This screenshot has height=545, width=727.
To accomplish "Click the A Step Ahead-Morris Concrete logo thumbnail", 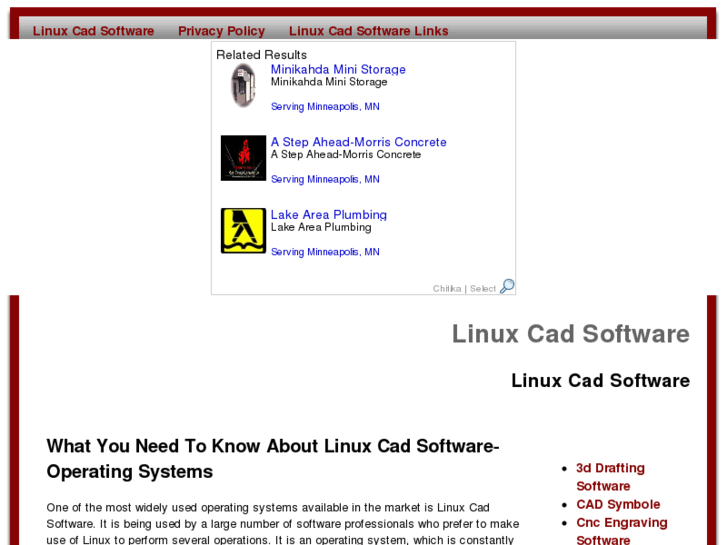I will click(x=243, y=158).
